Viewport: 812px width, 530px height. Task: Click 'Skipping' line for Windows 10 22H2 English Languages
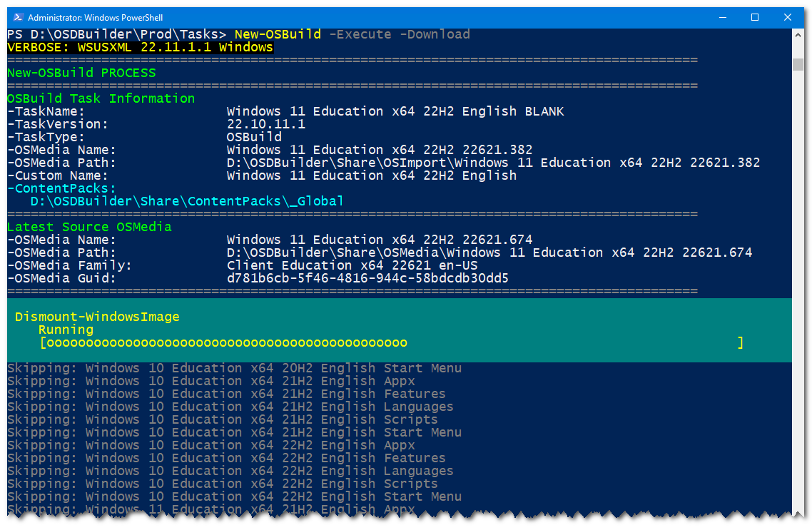coord(230,471)
